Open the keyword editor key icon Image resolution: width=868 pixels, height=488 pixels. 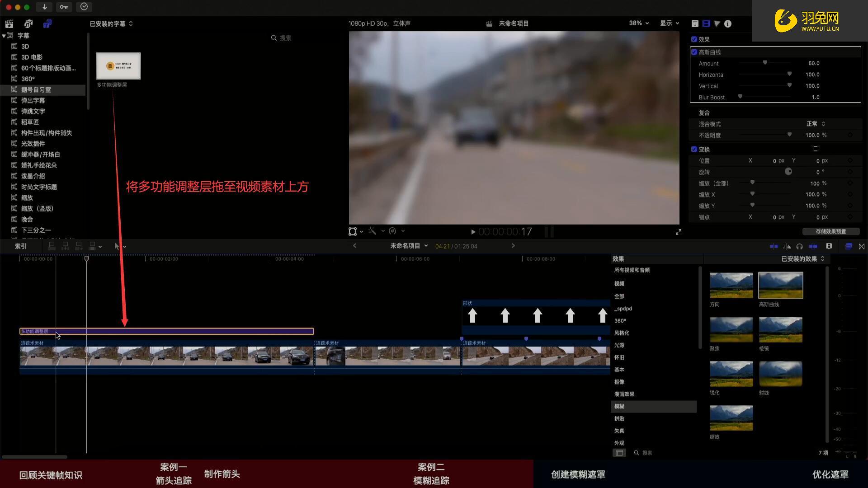click(x=64, y=7)
